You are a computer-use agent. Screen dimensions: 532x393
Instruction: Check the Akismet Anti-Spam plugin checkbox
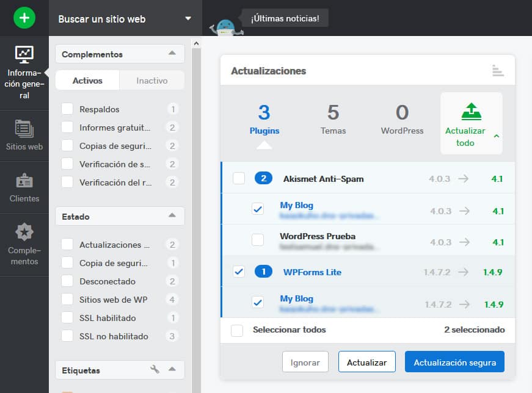tap(239, 178)
